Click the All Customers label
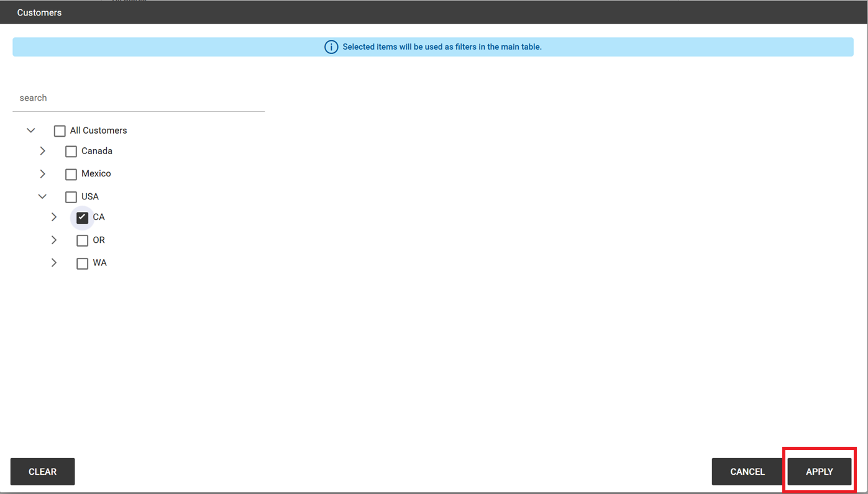 [x=98, y=130]
